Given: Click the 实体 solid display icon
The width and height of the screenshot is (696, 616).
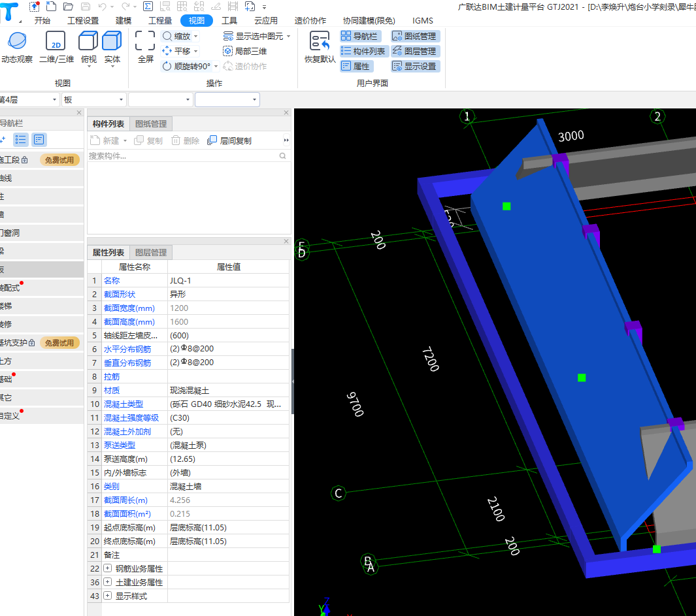Looking at the screenshot, I should pyautogui.click(x=112, y=41).
